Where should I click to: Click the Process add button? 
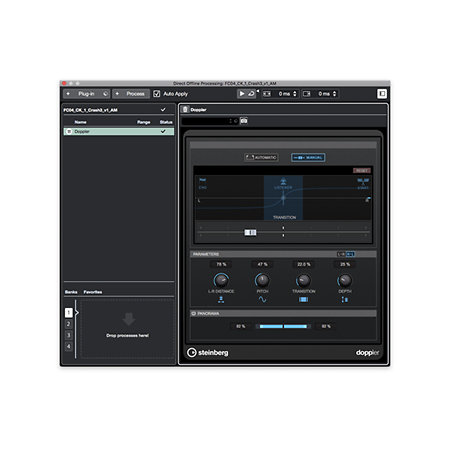click(131, 94)
